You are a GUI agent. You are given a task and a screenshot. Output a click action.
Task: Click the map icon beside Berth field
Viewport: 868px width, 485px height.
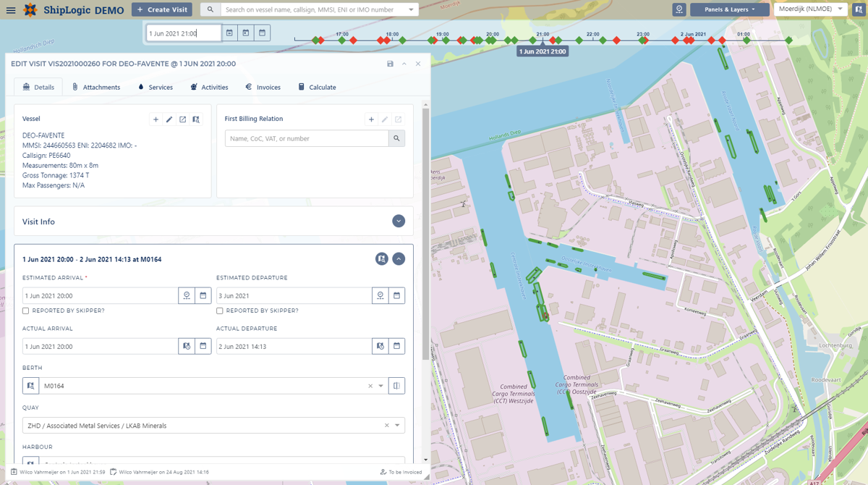click(x=30, y=386)
